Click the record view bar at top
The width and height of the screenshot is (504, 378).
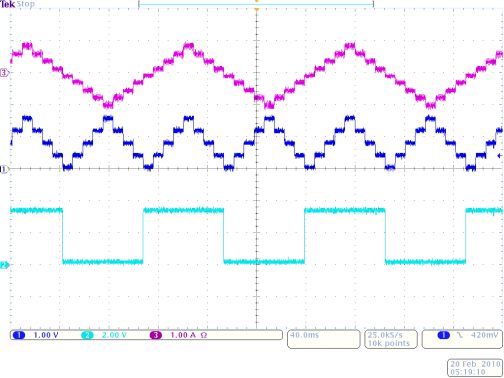click(256, 4)
